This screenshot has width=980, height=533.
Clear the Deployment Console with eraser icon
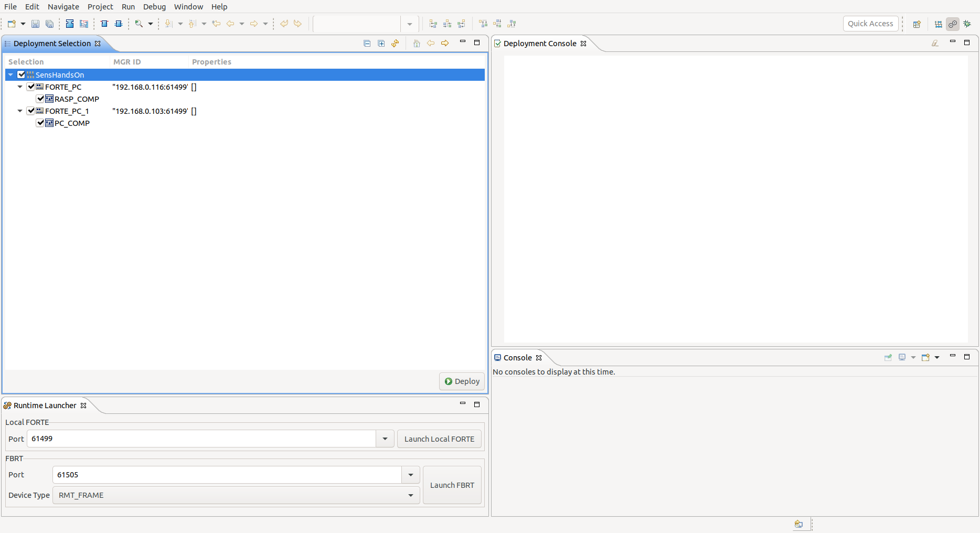(935, 43)
